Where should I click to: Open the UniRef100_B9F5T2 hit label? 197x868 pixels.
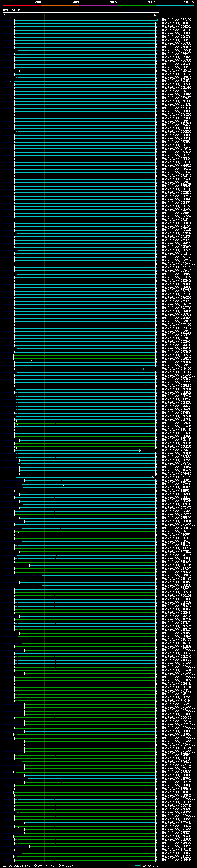pyautogui.click(x=176, y=355)
